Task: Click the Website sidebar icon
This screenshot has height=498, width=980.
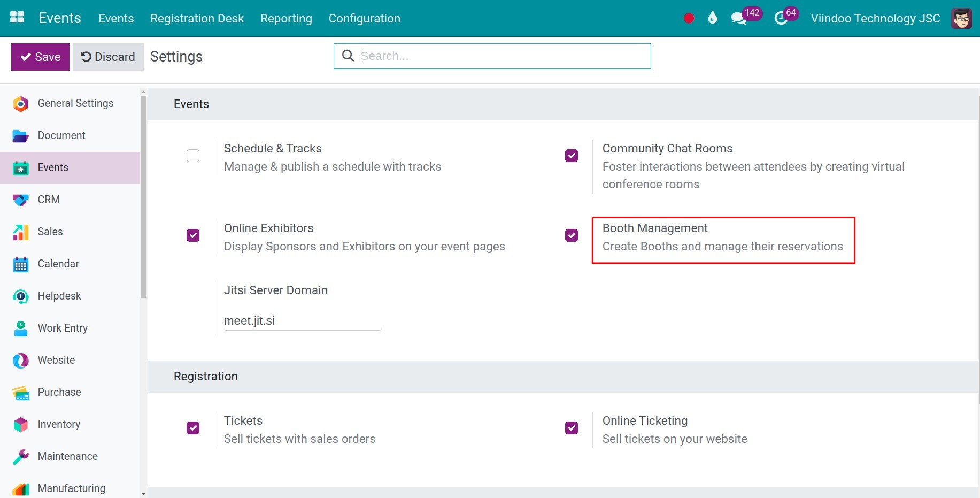Action: 20,361
